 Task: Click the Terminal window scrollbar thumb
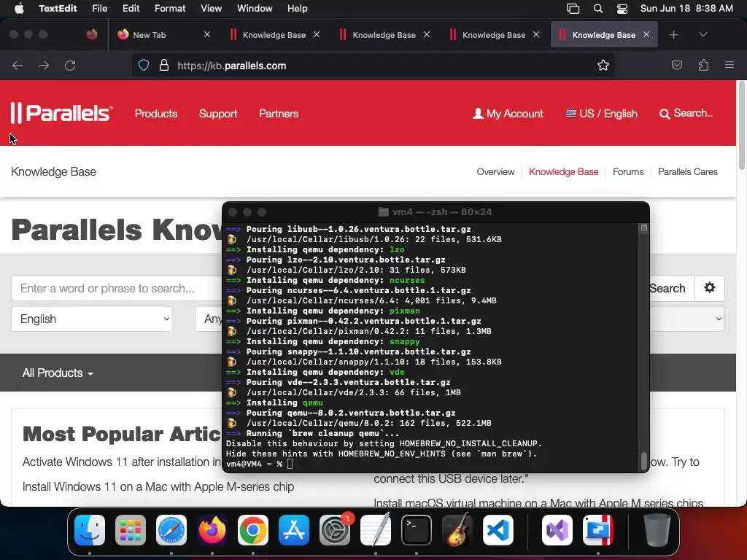pyautogui.click(x=643, y=461)
